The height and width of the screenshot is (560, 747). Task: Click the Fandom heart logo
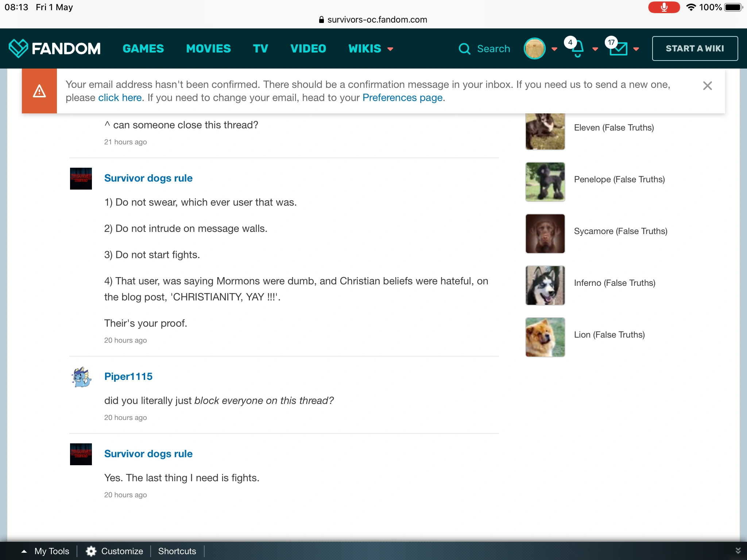18,48
